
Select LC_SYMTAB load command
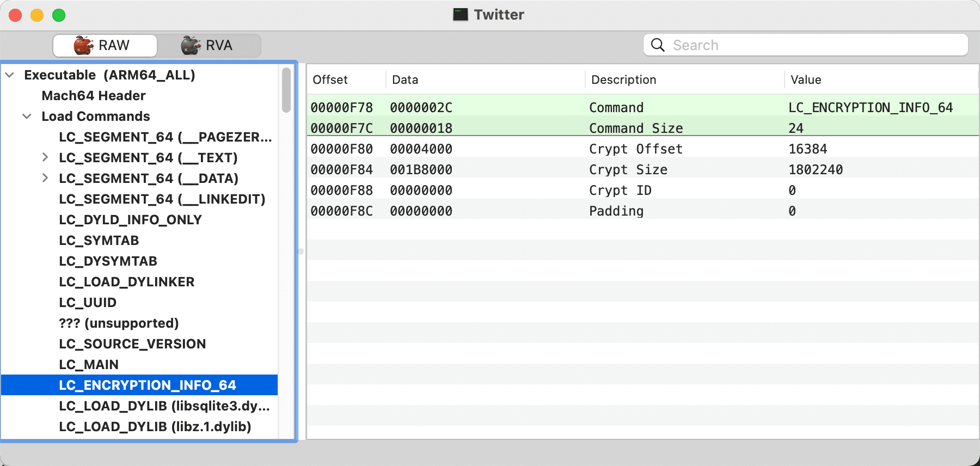99,241
